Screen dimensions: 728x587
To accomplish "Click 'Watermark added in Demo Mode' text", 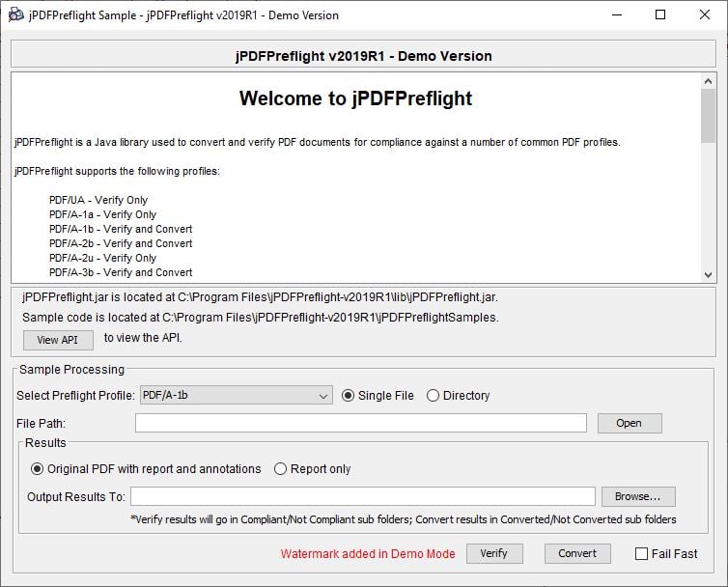I will click(368, 554).
